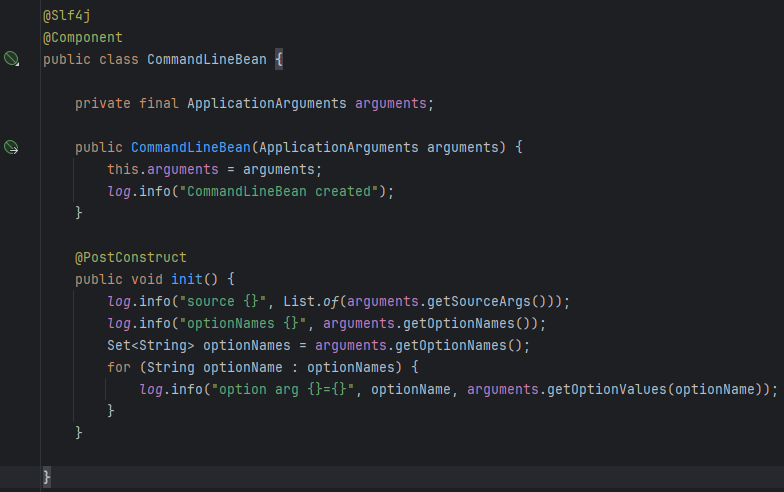Click the 'void' keyword in the init declaration
This screenshot has height=492, width=784.
tap(146, 280)
